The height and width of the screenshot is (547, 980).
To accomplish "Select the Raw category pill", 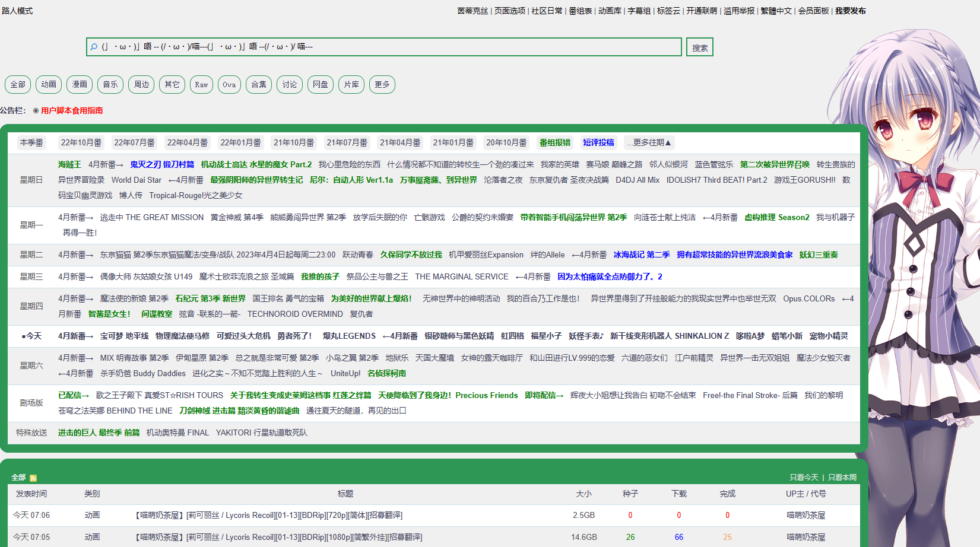I will (x=201, y=85).
